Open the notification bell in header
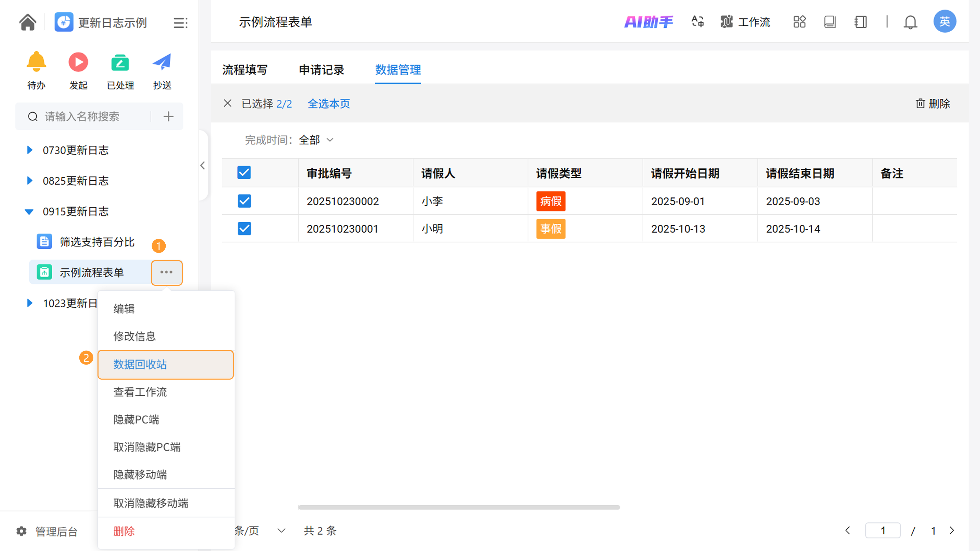 coord(910,22)
